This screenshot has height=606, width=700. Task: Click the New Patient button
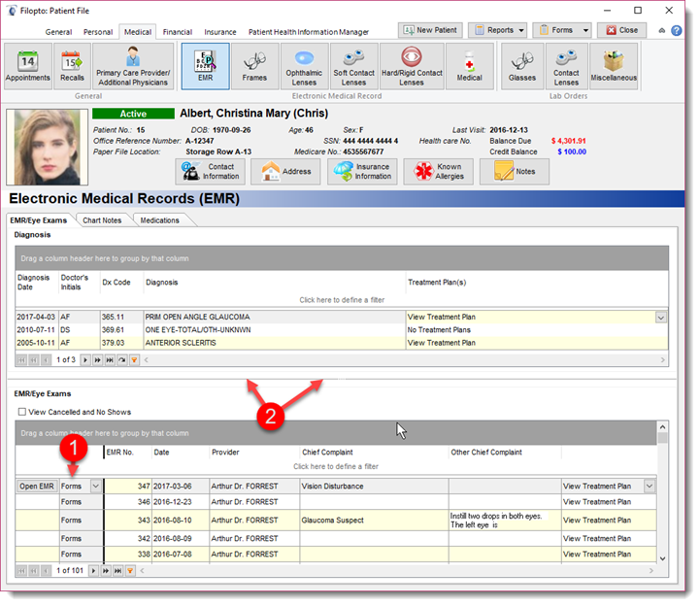tap(430, 30)
